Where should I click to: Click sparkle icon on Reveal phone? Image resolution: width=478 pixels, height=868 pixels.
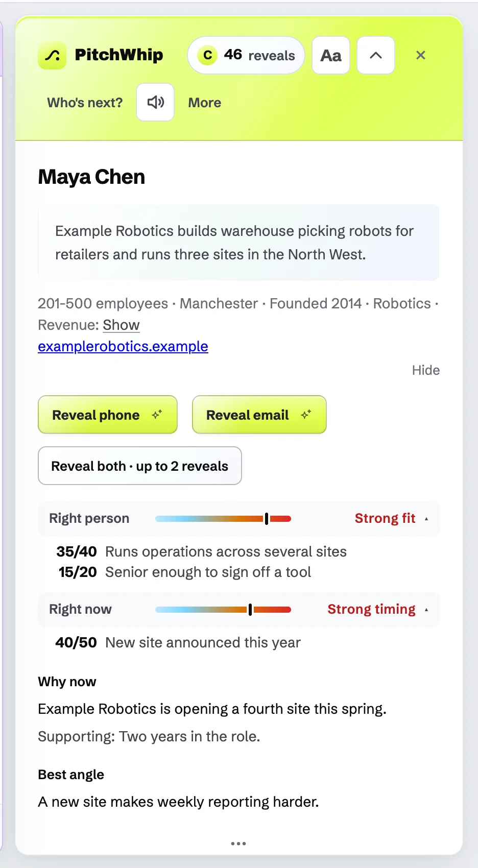pos(157,415)
